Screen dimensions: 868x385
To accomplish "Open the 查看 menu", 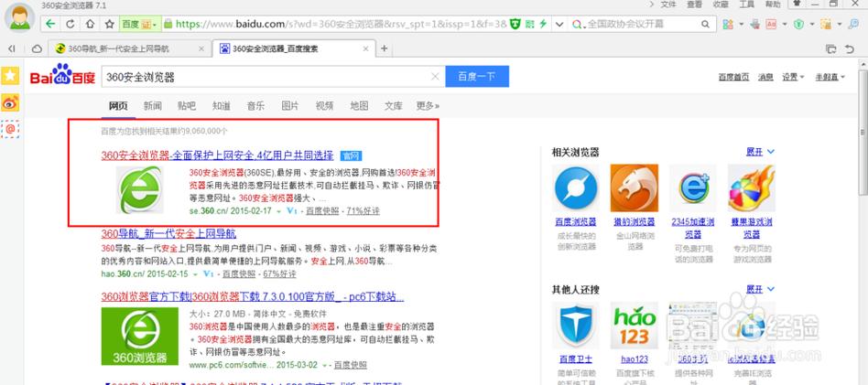I will (694, 4).
